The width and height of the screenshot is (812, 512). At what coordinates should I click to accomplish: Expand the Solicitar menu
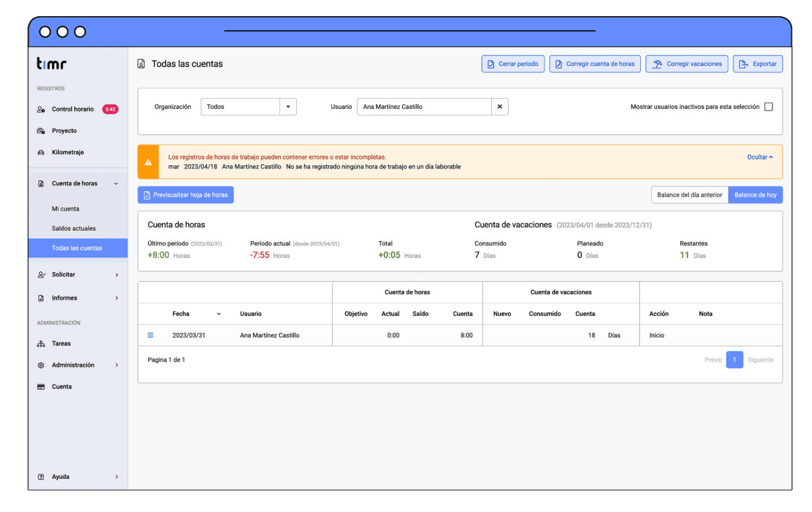[x=78, y=275]
